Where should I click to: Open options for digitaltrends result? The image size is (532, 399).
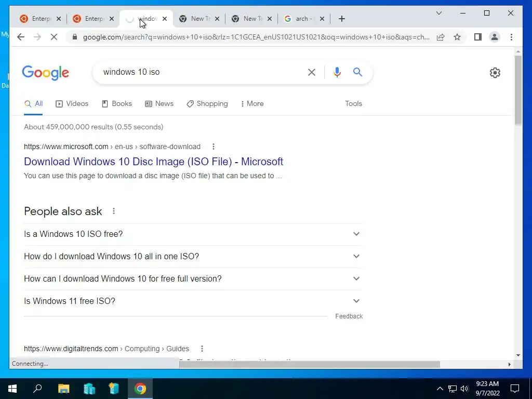202,349
